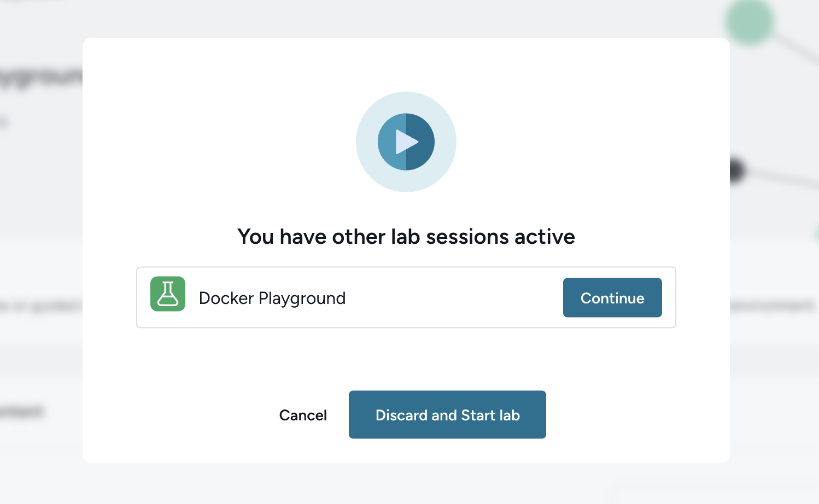
Task: Click the partial green node at right edge
Action: [x=816, y=234]
